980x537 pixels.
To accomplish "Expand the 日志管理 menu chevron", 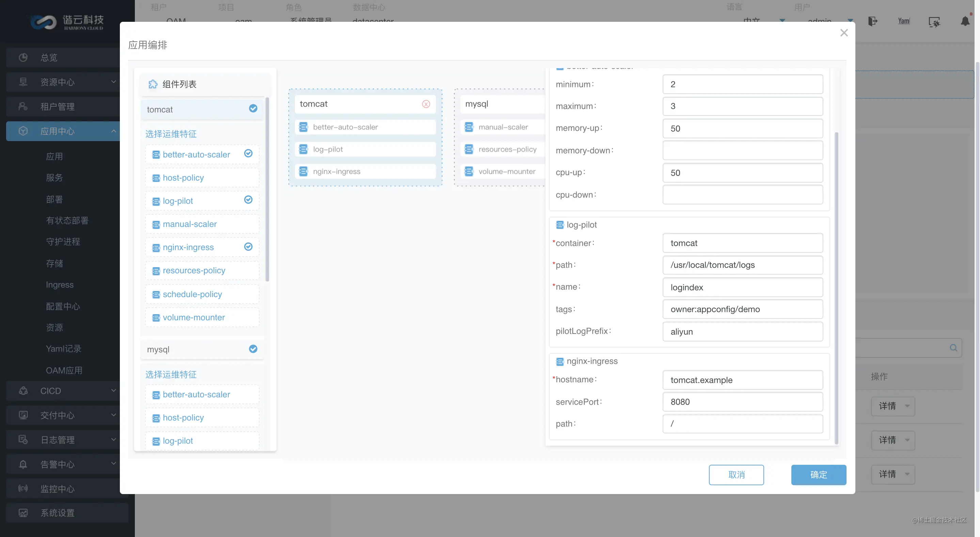I will (113, 439).
